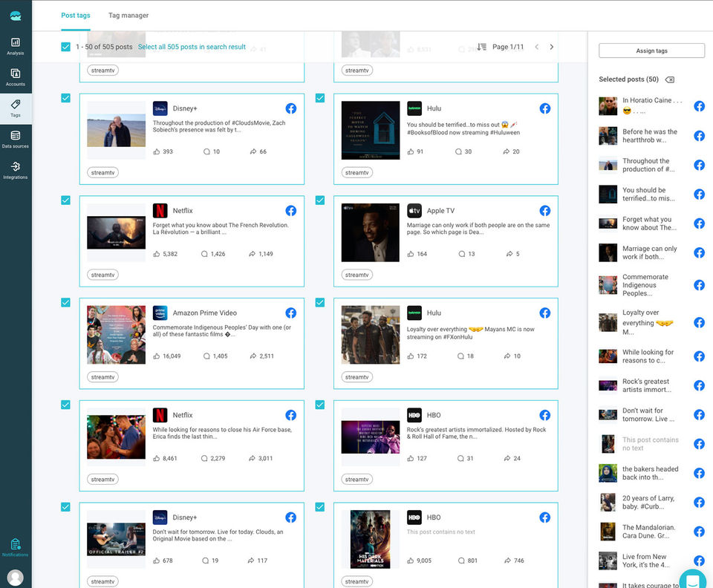Open the Hulu Mayans MC thumbnail

370,335
